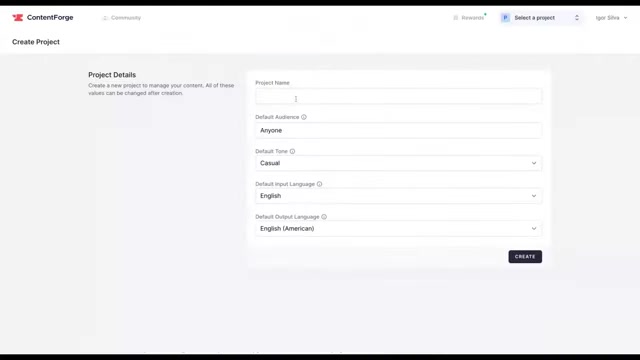Click the Default Input Language info icon

[x=320, y=184]
